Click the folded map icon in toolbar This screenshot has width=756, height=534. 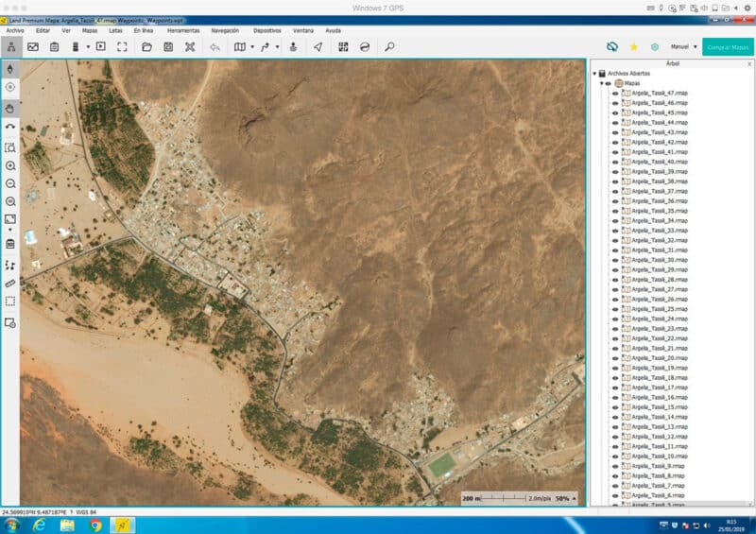[240, 47]
